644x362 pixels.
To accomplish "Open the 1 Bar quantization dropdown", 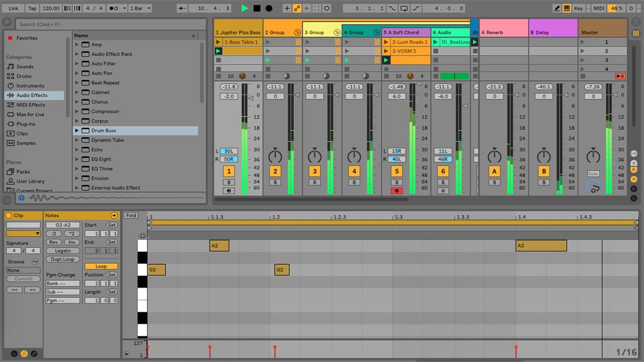I will [x=140, y=8].
